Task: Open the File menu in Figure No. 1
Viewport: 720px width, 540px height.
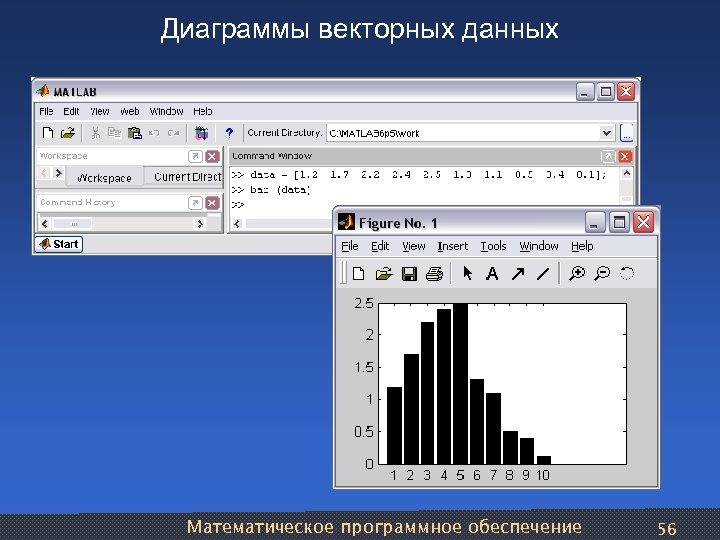Action: 349,247
